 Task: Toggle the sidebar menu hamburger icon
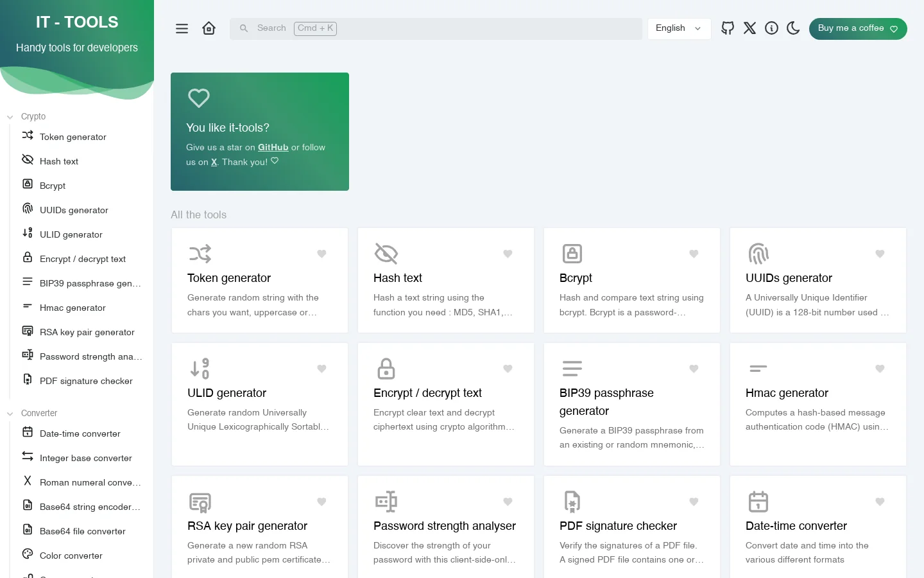[182, 28]
